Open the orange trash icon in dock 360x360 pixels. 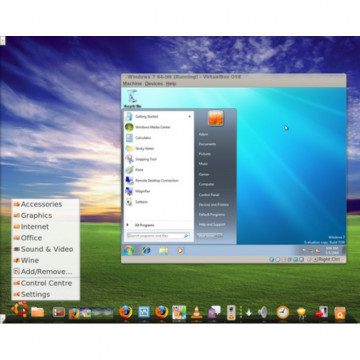340,313
